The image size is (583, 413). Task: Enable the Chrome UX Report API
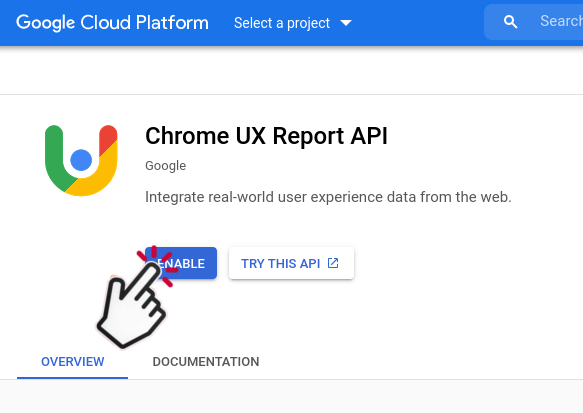pos(181,263)
